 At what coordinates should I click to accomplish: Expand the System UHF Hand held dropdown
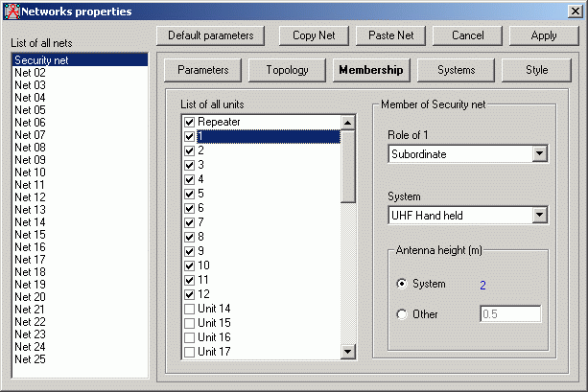click(538, 216)
